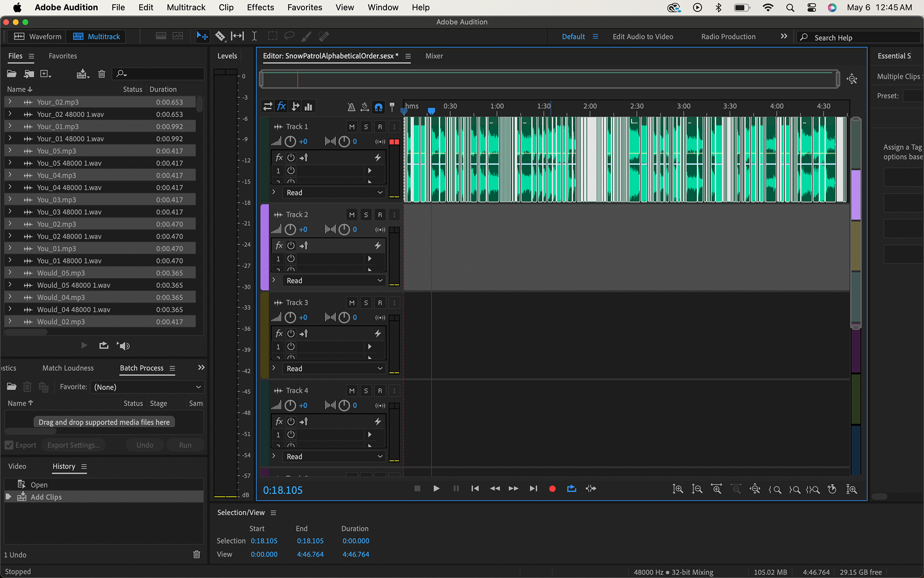Image resolution: width=924 pixels, height=578 pixels.
Task: Mute Track 1 with the M button
Action: click(x=352, y=127)
